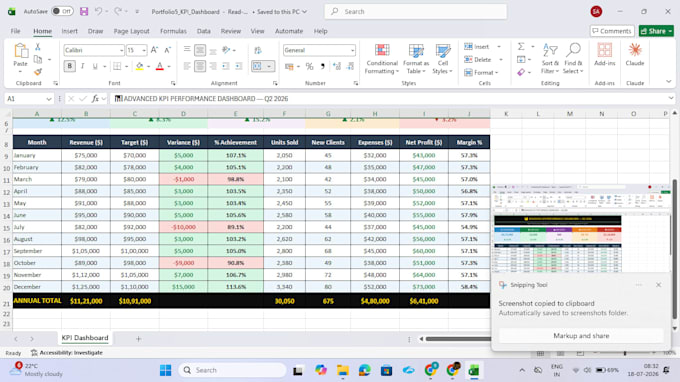680x382 pixels.
Task: Open the General number format dropdown
Action: 352,50
